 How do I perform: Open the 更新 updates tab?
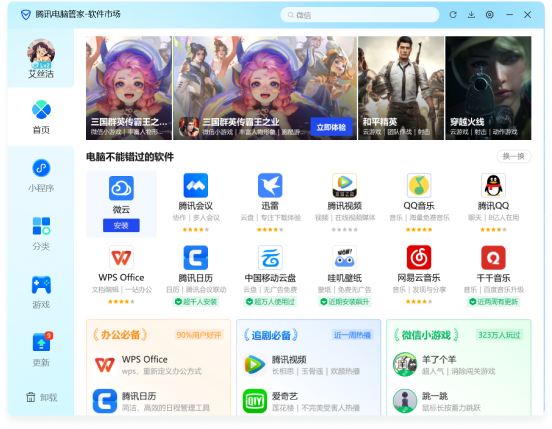(41, 349)
